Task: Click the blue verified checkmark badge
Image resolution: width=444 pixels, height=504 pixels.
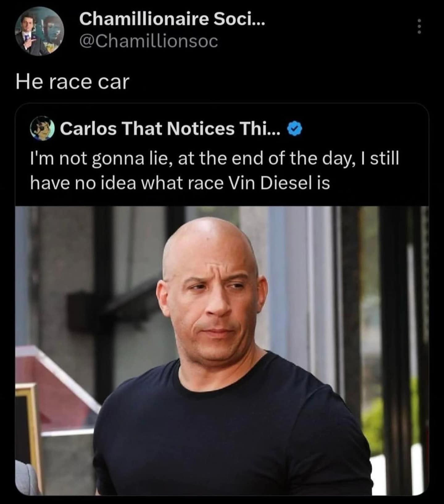Action: (295, 129)
